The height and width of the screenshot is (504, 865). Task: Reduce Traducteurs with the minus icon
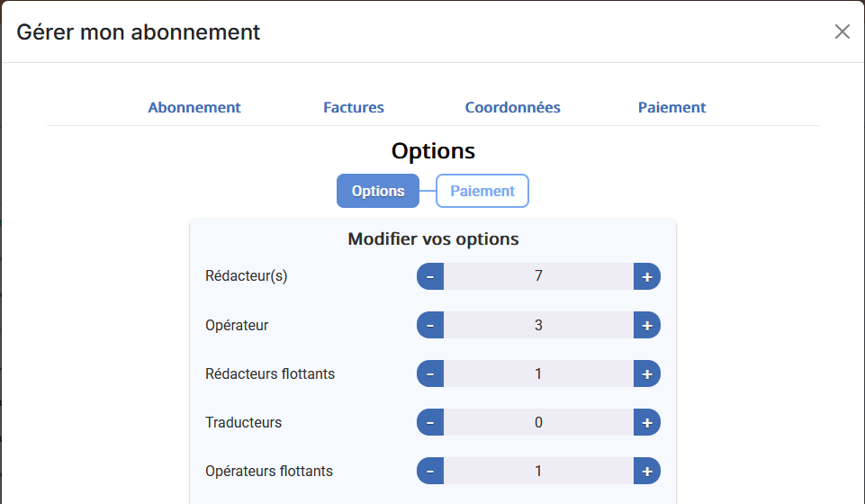(x=430, y=422)
